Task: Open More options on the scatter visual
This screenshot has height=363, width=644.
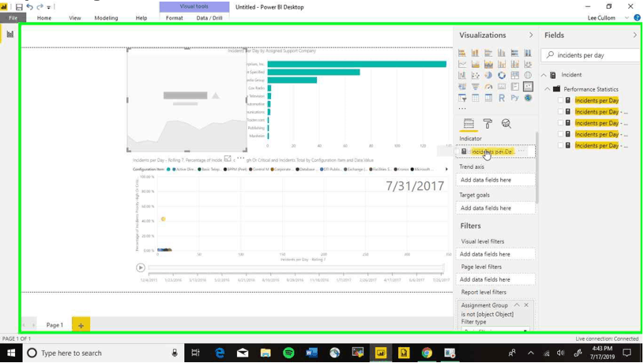Action: 241,158
